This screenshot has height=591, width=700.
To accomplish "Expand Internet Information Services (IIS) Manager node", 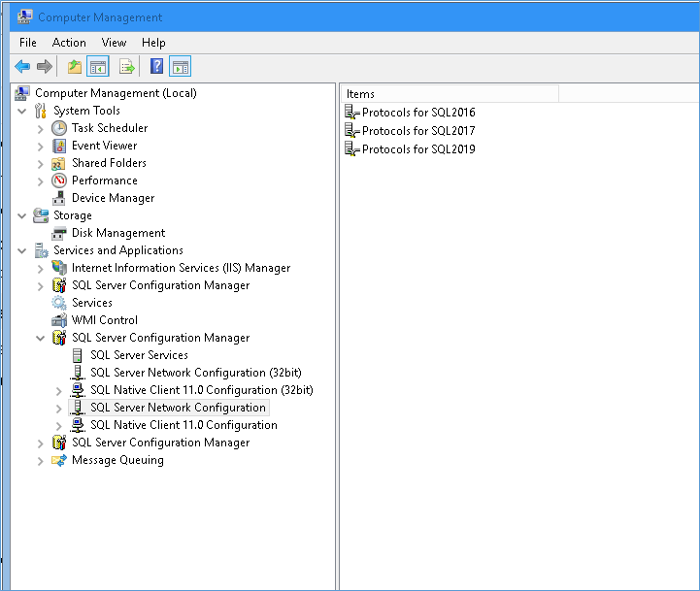I will pyautogui.click(x=40, y=269).
